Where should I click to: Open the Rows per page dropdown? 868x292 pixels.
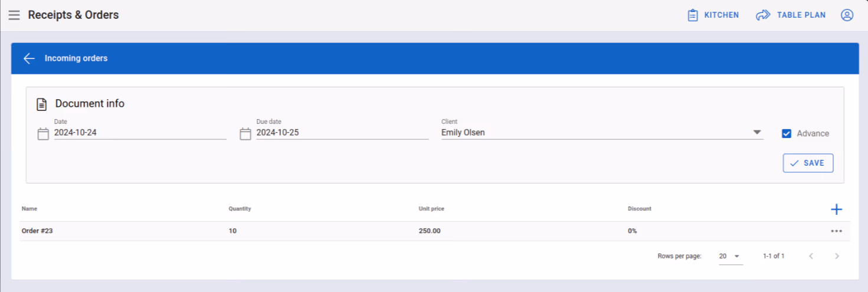coord(731,256)
